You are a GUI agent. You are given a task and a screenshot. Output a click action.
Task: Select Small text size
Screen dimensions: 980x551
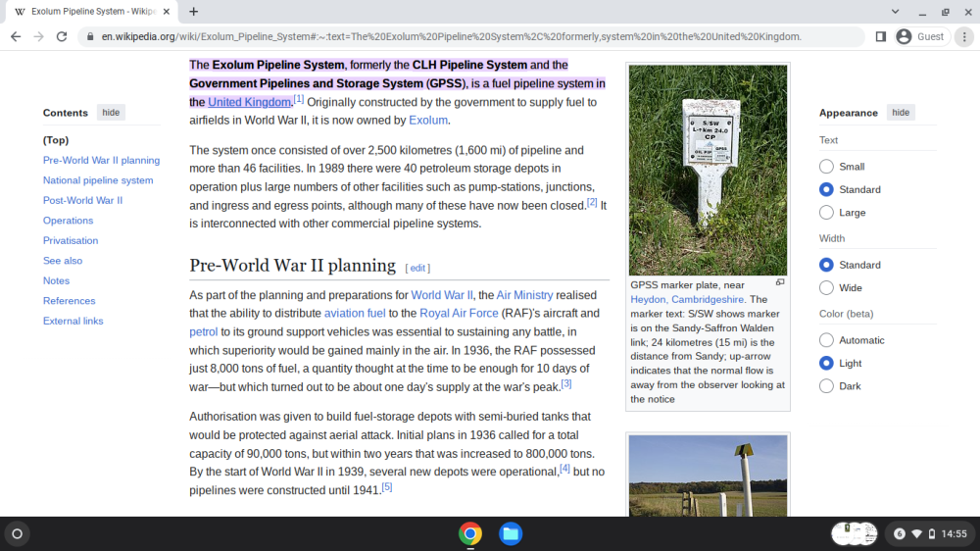(x=826, y=167)
